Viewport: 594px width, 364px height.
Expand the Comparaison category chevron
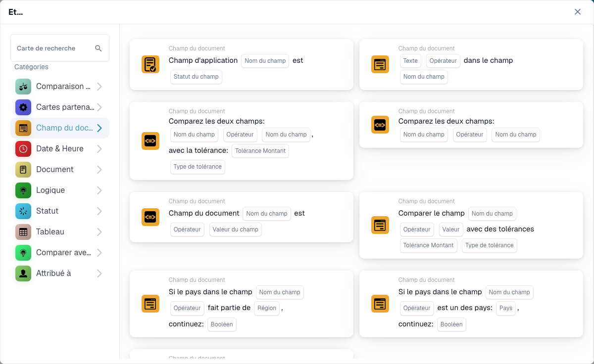tap(99, 87)
